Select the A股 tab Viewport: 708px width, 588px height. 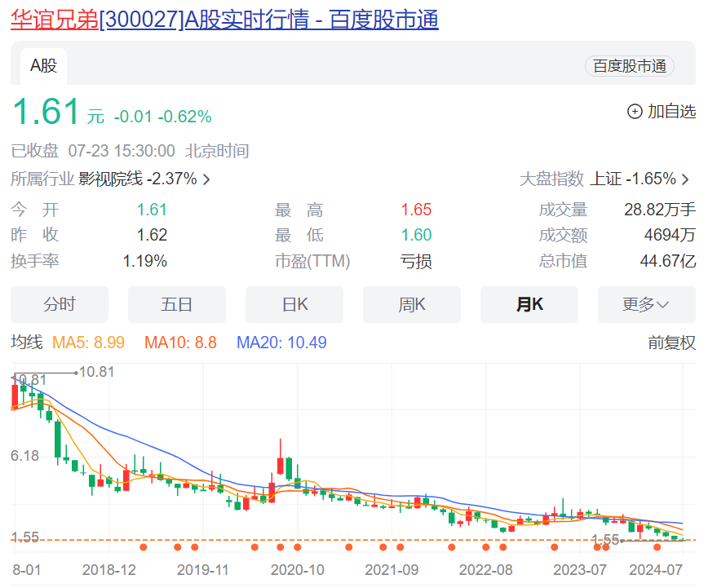[44, 66]
